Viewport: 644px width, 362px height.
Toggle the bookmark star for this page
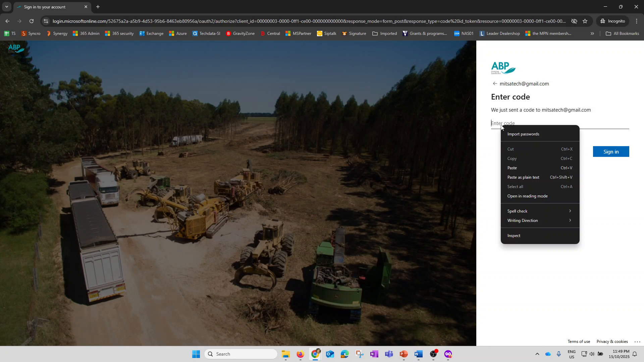click(x=585, y=21)
